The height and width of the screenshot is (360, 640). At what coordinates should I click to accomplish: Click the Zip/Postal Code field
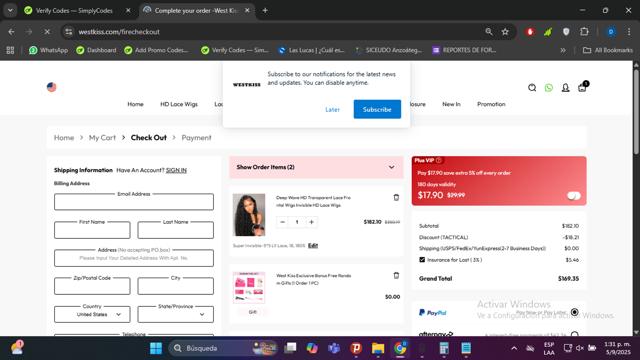tap(92, 286)
